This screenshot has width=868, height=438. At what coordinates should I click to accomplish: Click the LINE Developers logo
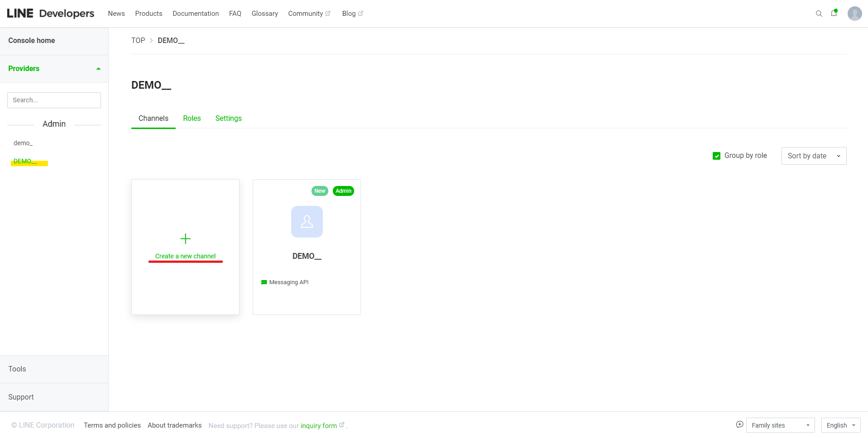click(50, 14)
